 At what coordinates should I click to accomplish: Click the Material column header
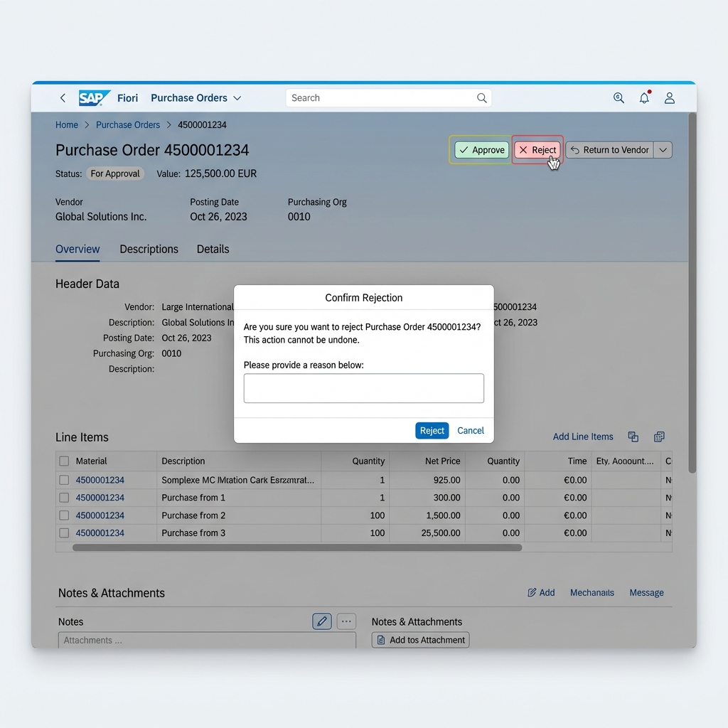tap(91, 461)
